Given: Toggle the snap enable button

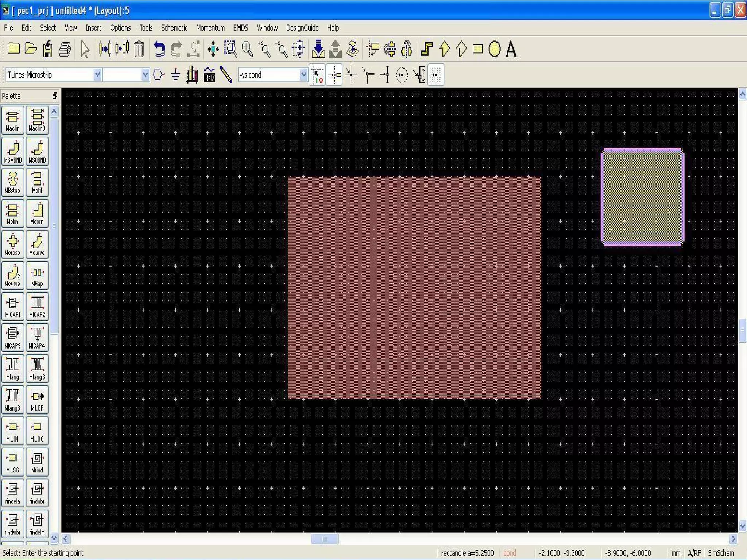Looking at the screenshot, I should click(x=317, y=75).
